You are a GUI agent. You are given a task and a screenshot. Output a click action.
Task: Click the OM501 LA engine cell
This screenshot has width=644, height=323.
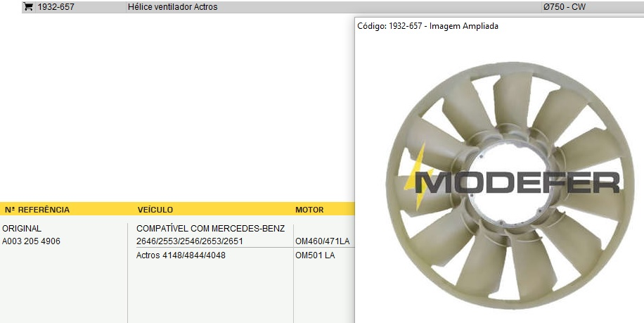[x=315, y=255]
